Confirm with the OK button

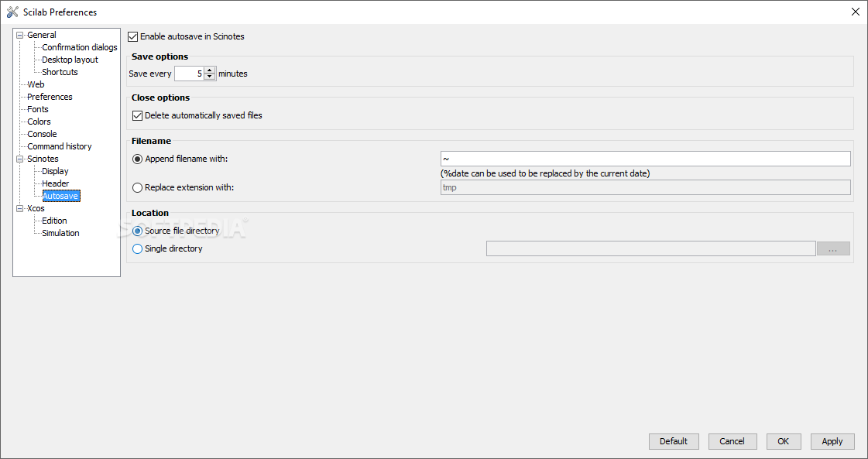(x=784, y=441)
